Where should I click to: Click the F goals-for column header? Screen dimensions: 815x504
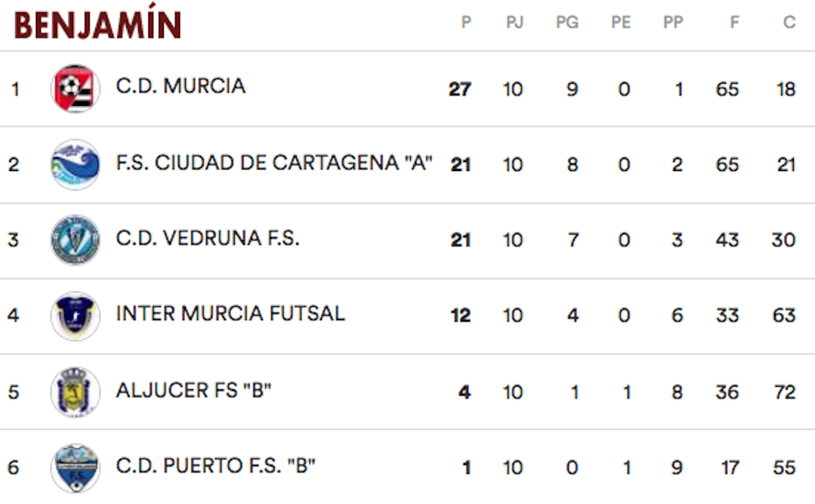click(734, 22)
